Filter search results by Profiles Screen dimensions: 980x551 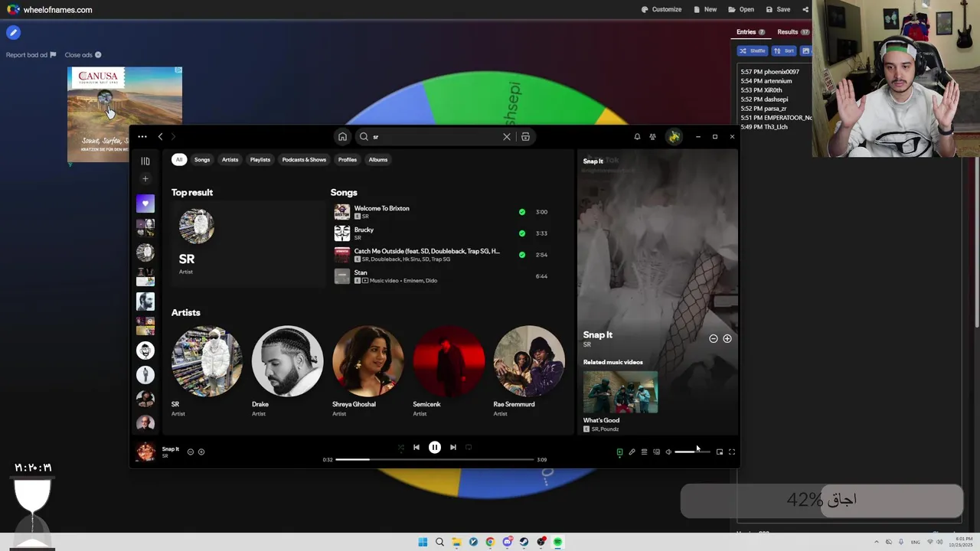[348, 160]
